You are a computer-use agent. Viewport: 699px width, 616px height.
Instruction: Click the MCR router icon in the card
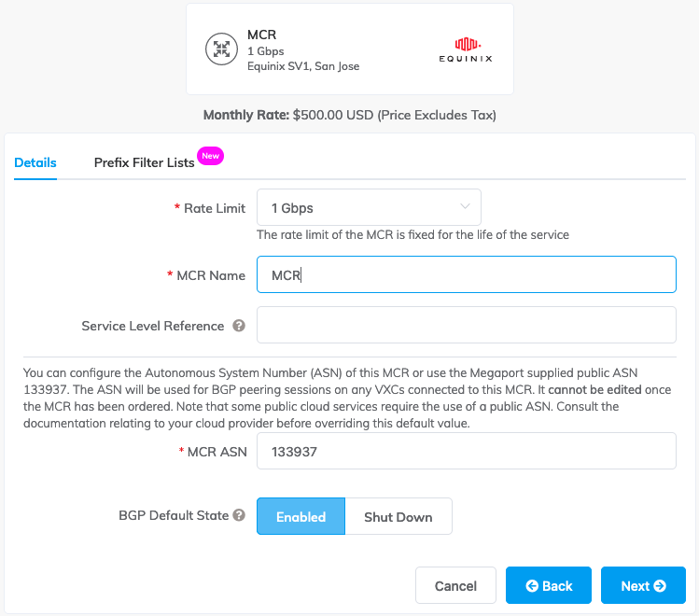click(221, 49)
